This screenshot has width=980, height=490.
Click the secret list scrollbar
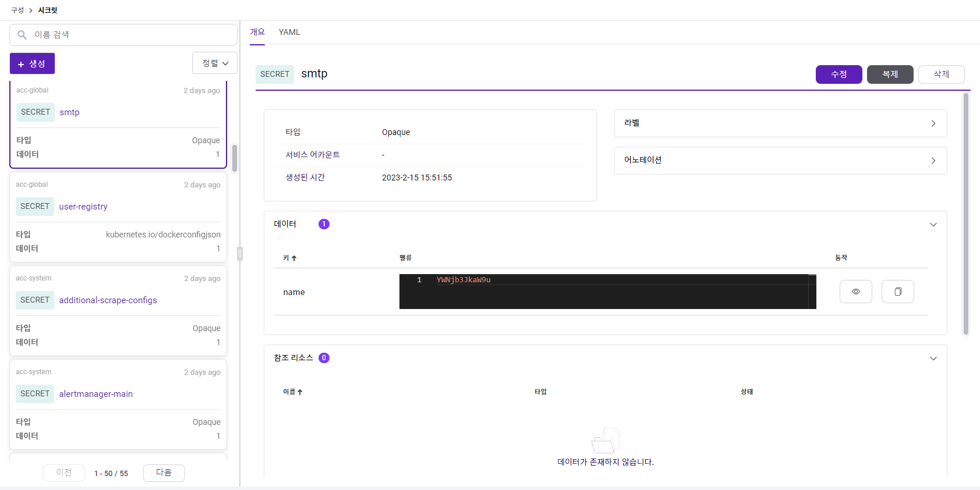[x=235, y=158]
